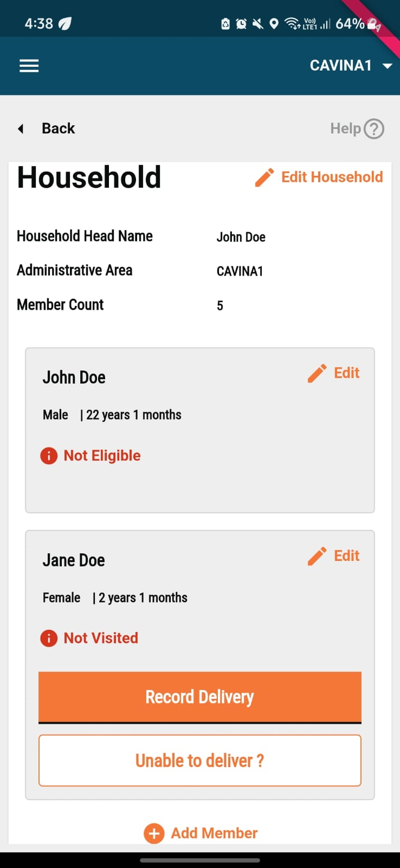Image resolution: width=400 pixels, height=868 pixels.
Task: Click the Edit Household pencil icon
Action: click(x=264, y=177)
